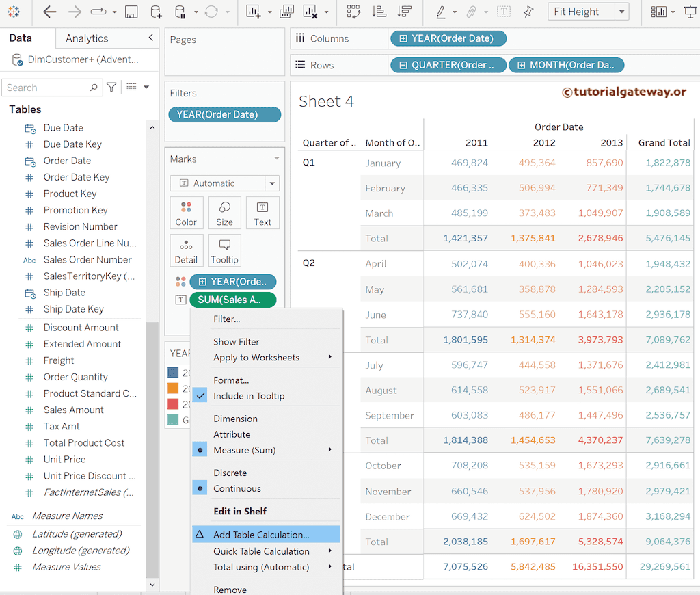Open Detail card in Marks
700x595 pixels.
(x=186, y=250)
